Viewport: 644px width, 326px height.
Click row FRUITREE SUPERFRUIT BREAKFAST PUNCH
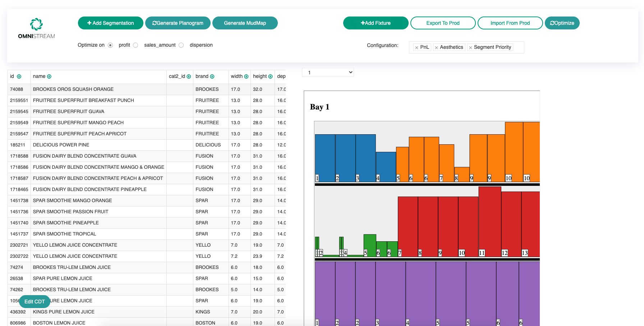coord(147,101)
